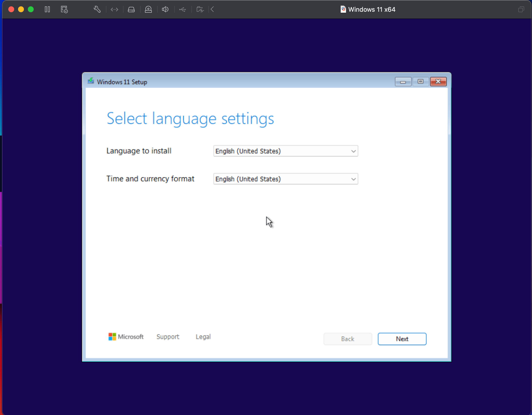Open the Legal link

[203, 337]
